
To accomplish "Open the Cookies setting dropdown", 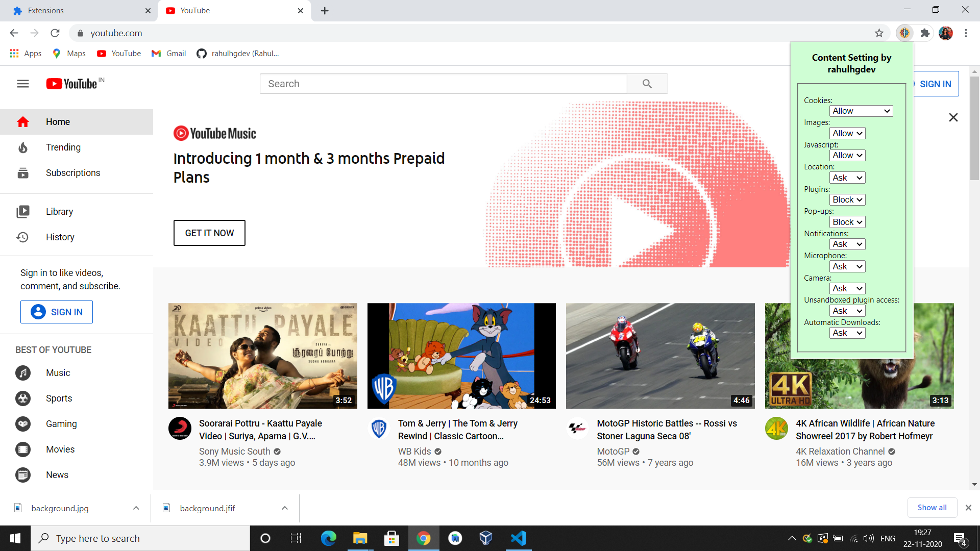I will pyautogui.click(x=861, y=111).
